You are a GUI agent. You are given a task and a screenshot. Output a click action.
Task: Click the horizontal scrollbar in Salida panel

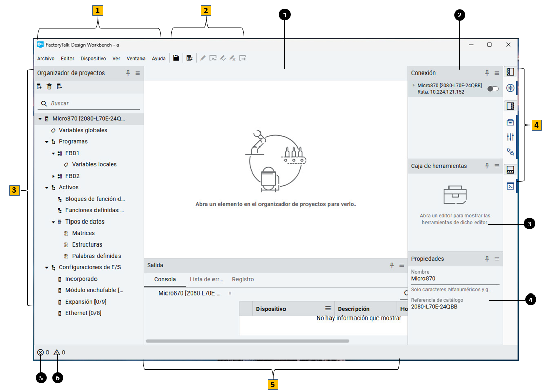tap(247, 341)
